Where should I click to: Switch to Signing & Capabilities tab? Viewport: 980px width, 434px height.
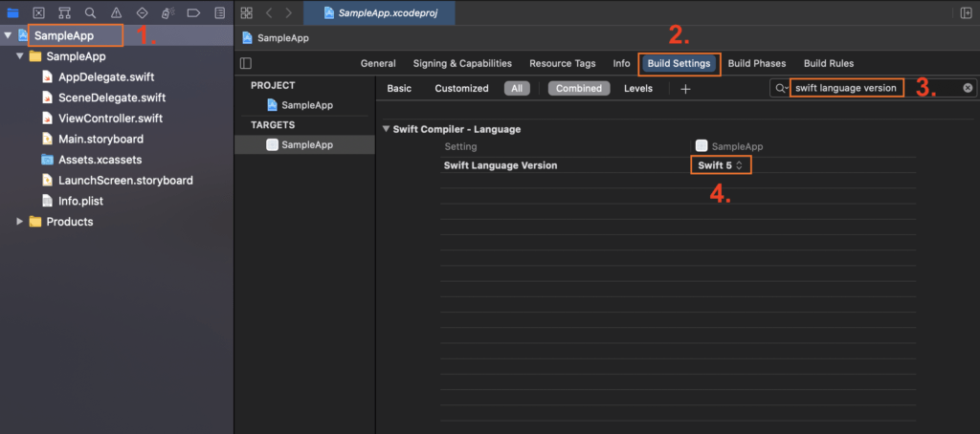click(462, 63)
